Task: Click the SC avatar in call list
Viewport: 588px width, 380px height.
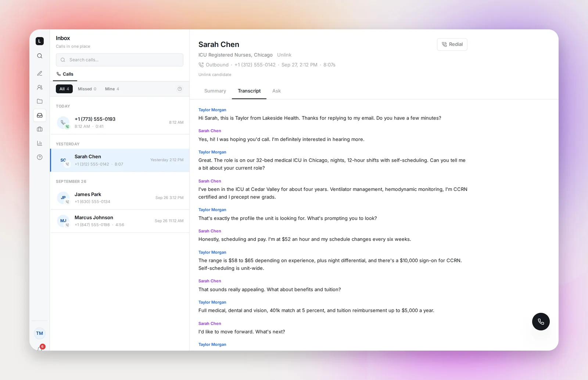Action: pos(63,160)
